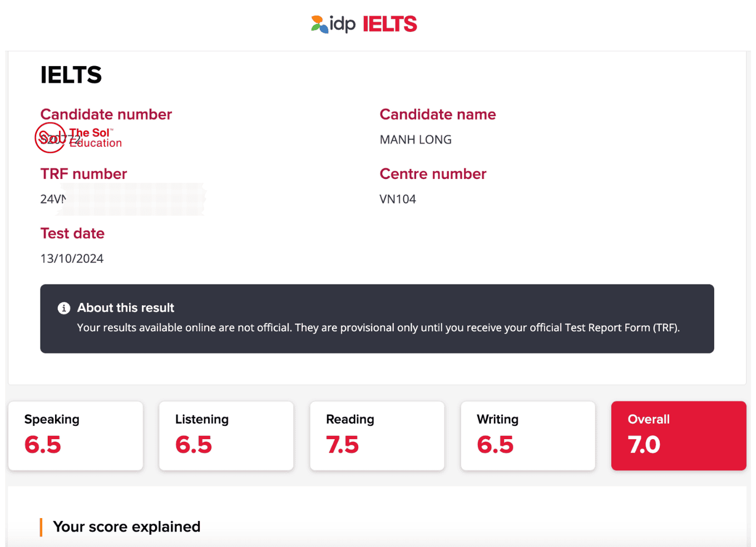Select the Reading 7.5 score card
Image resolution: width=756 pixels, height=547 pixels.
[x=377, y=436]
